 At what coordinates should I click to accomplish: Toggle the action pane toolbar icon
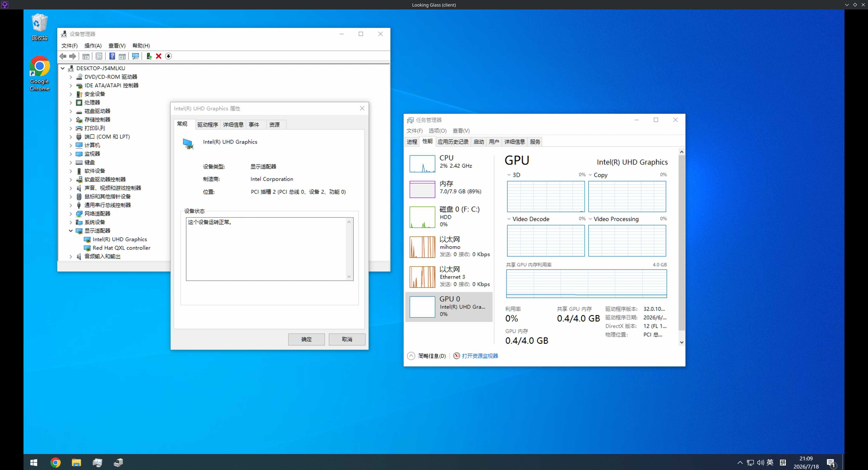(x=122, y=56)
